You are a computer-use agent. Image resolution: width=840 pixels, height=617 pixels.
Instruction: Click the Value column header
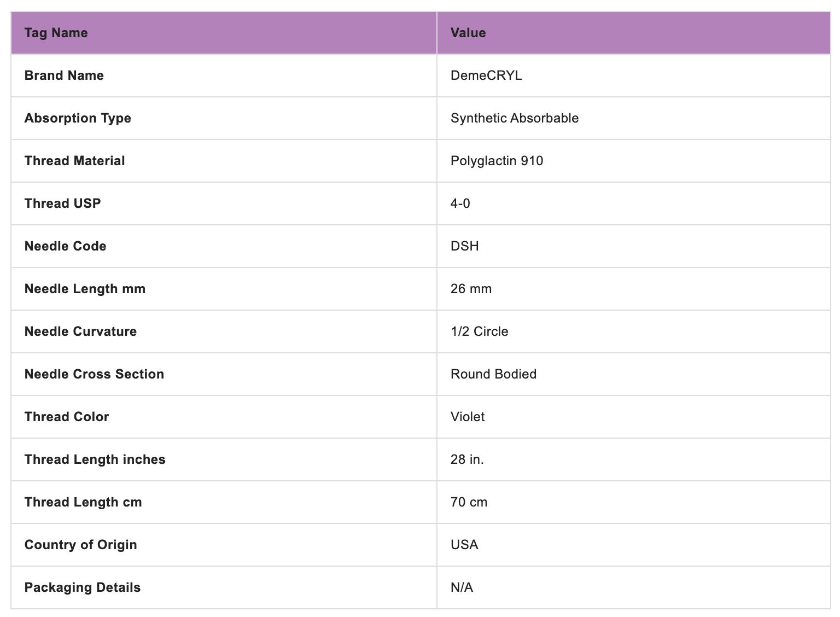click(468, 33)
